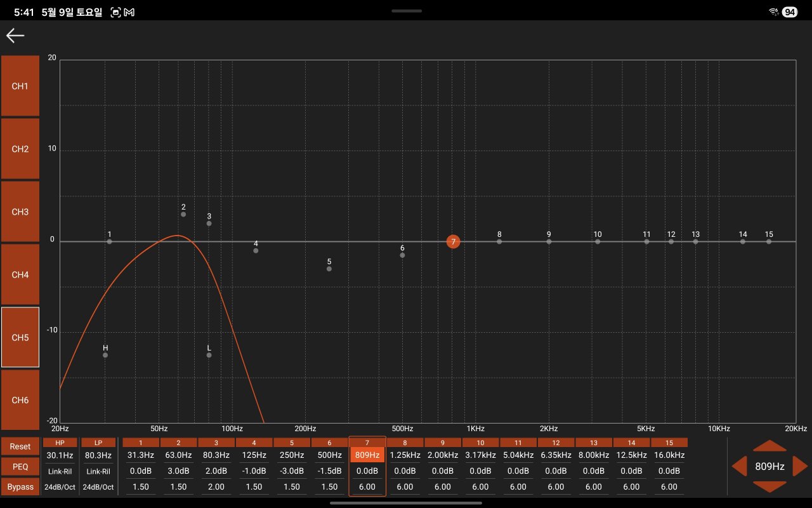Select band 13 frequency 8.00kHz
The height and width of the screenshot is (508, 812).
pyautogui.click(x=594, y=455)
